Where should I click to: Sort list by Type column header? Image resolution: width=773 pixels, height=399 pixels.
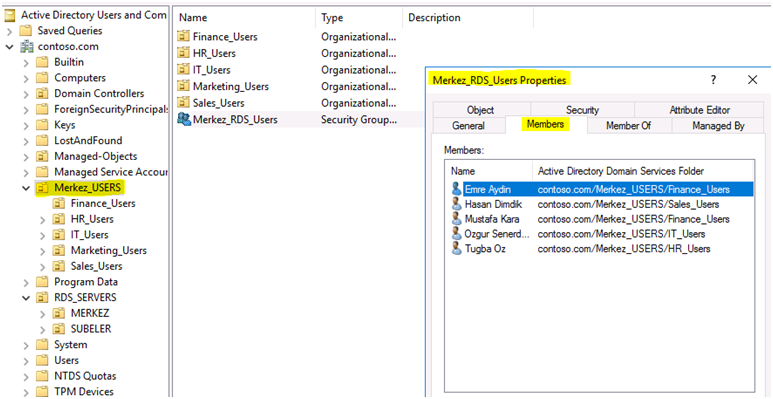click(x=359, y=18)
